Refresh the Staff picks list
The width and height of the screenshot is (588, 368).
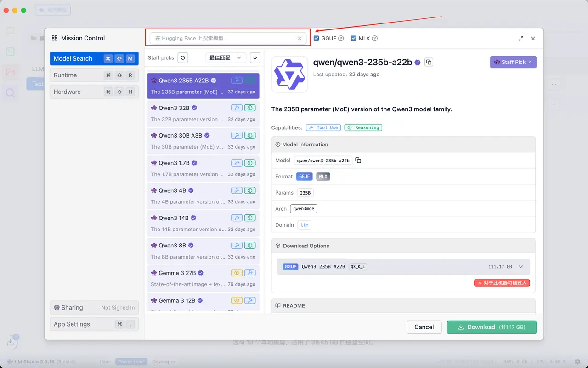[183, 58]
